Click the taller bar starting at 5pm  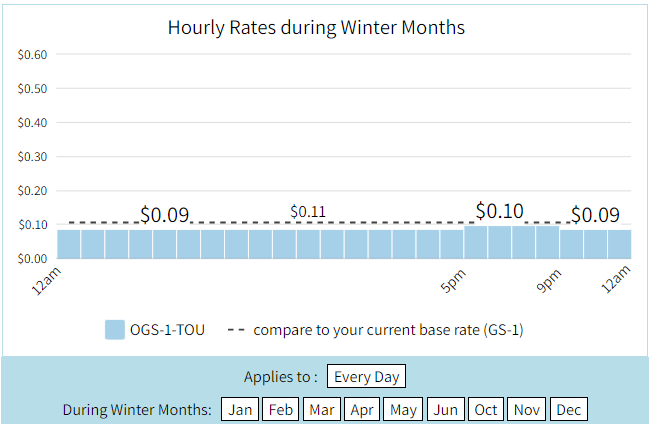476,242
